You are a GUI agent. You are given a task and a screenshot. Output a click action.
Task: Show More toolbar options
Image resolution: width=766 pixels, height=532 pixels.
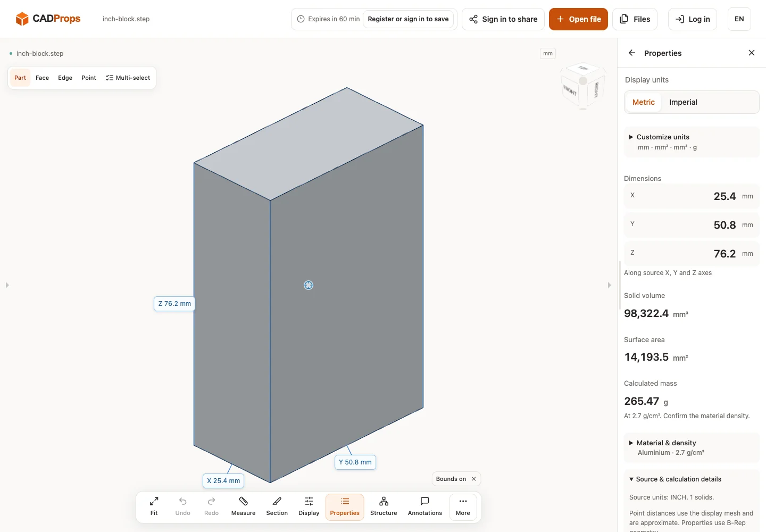click(463, 506)
